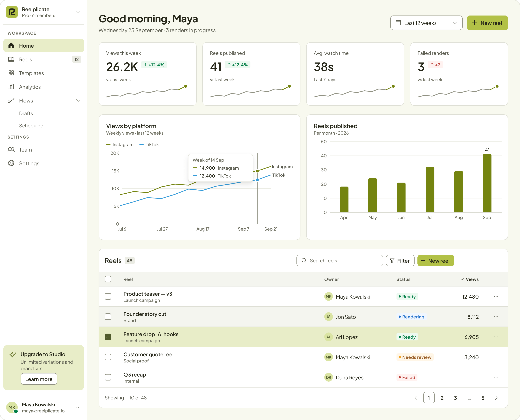
Task: Toggle the TikTok legend item
Action: point(149,145)
